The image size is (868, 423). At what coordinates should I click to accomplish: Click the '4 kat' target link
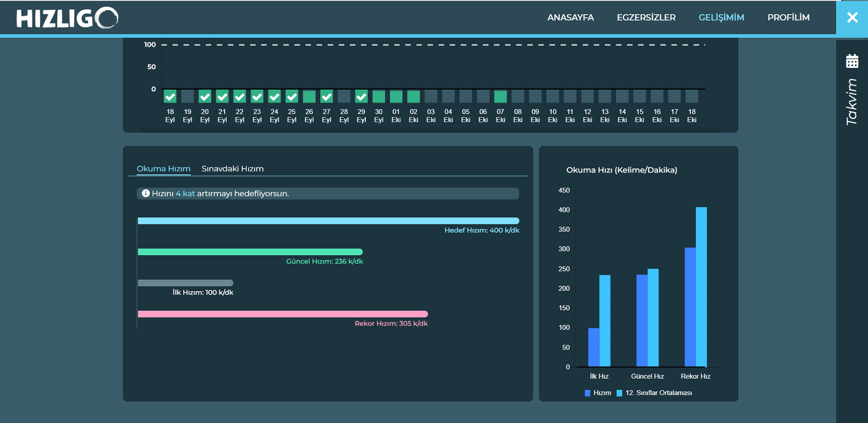pos(185,193)
